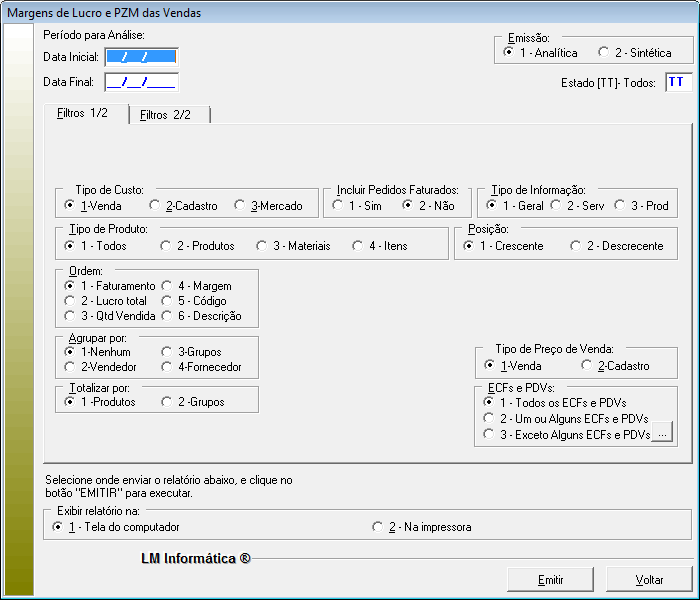
Task: Select 3-Mercado cost type
Action: click(x=240, y=206)
